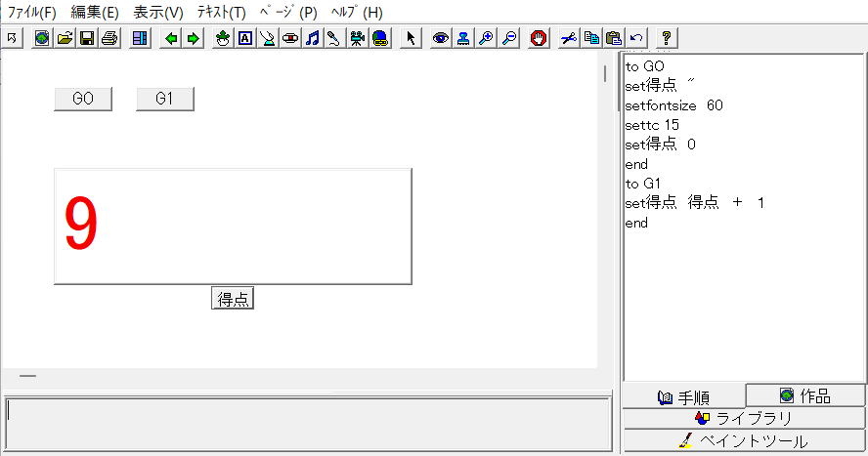Select the slider creation tool
The height and width of the screenshot is (456, 868).
[290, 38]
